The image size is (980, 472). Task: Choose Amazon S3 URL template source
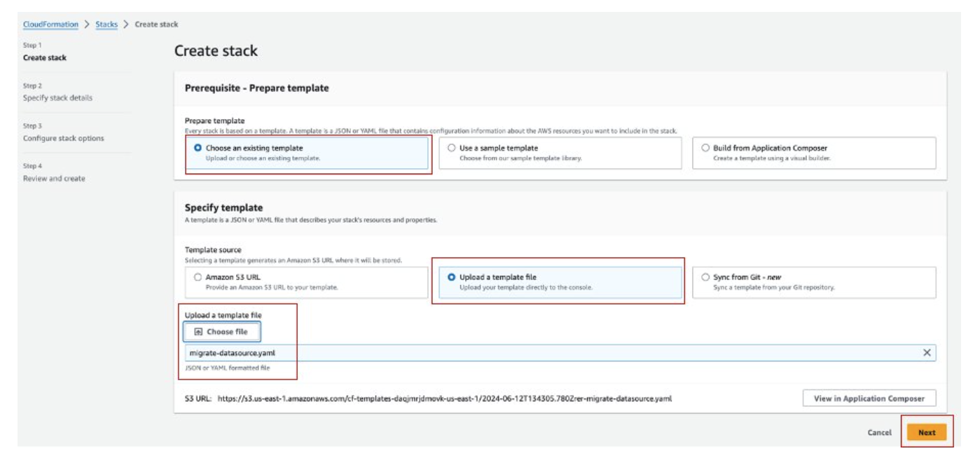tap(198, 277)
